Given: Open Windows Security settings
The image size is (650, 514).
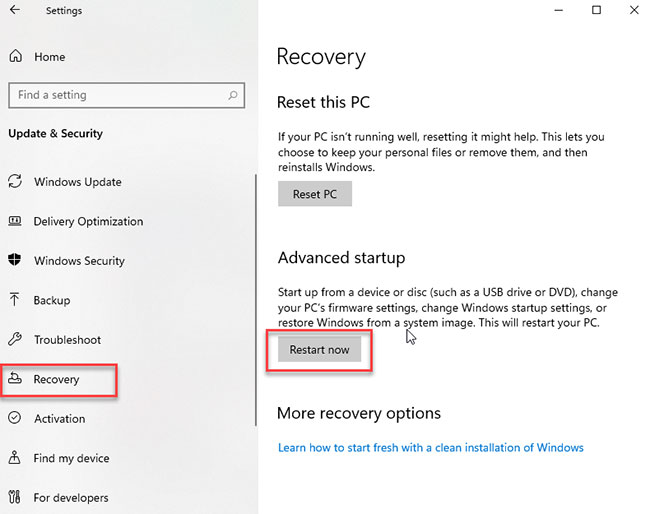Looking at the screenshot, I should tap(79, 261).
